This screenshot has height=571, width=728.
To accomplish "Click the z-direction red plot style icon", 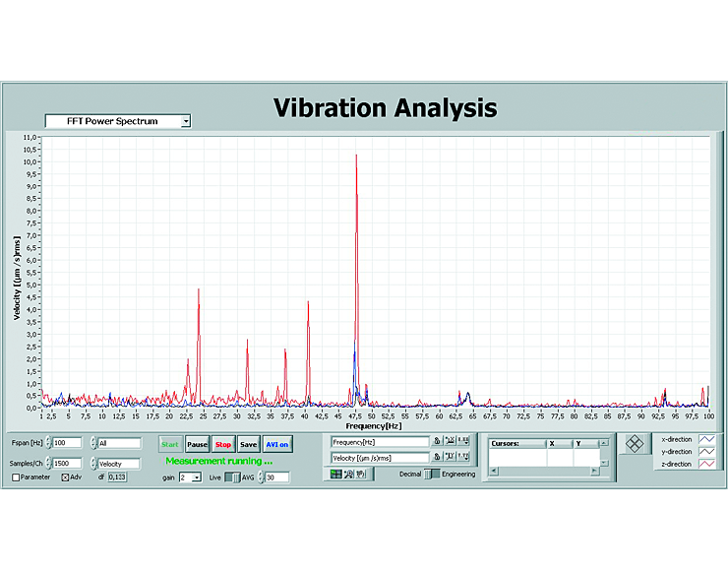I will pyautogui.click(x=707, y=464).
